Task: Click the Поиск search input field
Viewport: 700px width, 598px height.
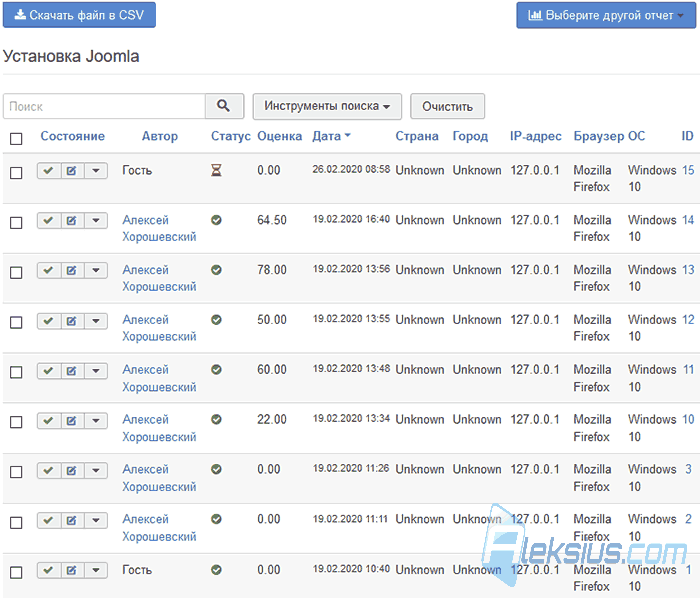Action: click(x=104, y=106)
